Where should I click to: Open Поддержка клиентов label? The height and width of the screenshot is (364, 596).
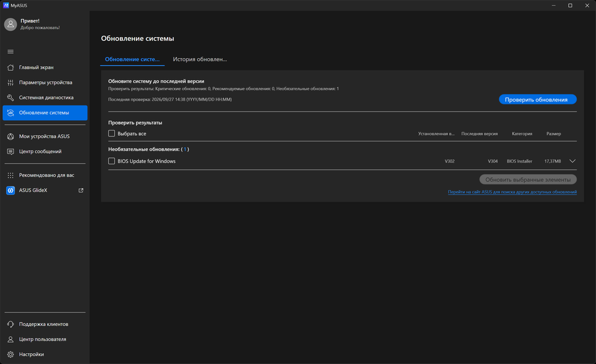click(44, 324)
